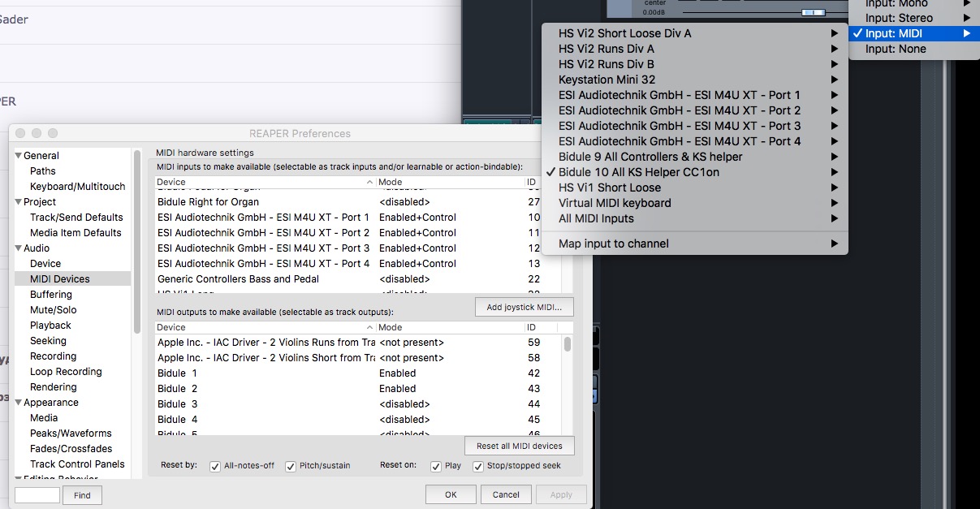Viewport: 980px width, 509px height.
Task: Toggle the All-notes-off reset checkbox
Action: [x=215, y=466]
